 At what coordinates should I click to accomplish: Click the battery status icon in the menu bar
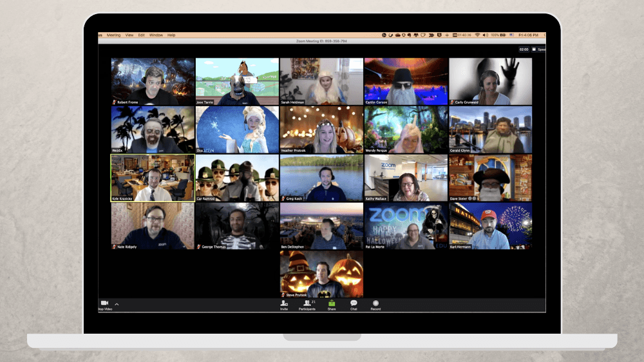click(x=502, y=35)
